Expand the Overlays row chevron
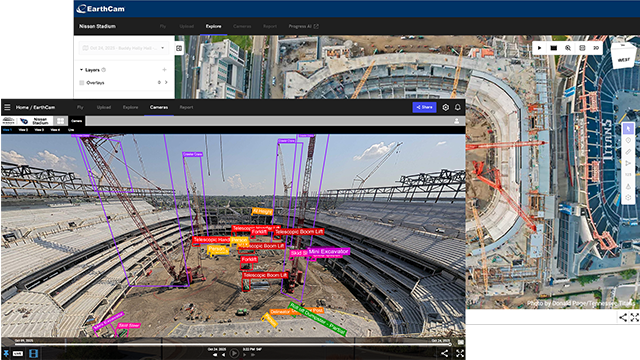 click(x=166, y=82)
